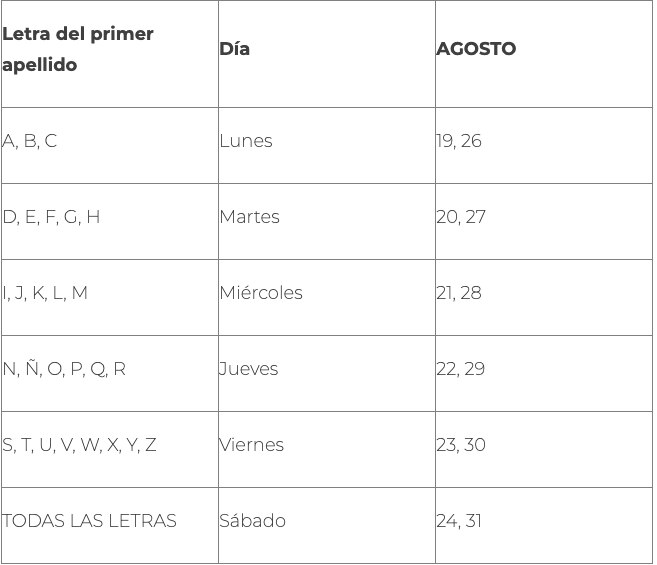This screenshot has width=657, height=565.
Task: Select the 'I, J, K, L, M' cell
Action: point(110,298)
